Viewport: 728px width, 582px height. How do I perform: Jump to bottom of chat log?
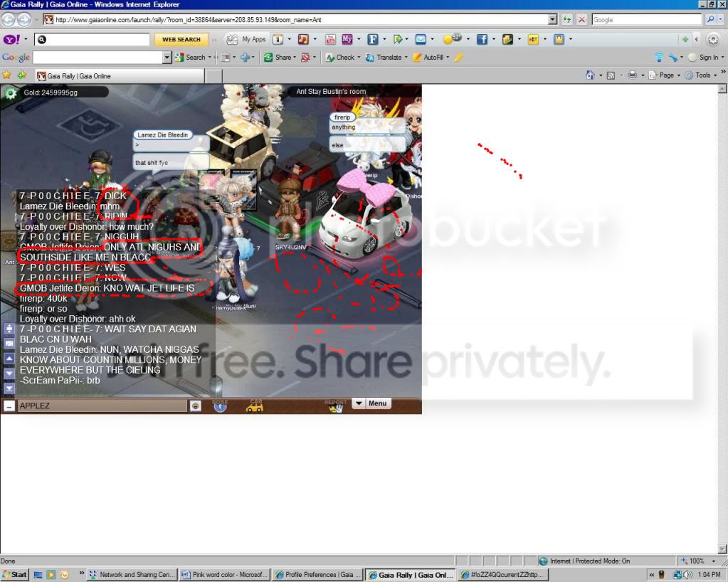click(x=9, y=388)
